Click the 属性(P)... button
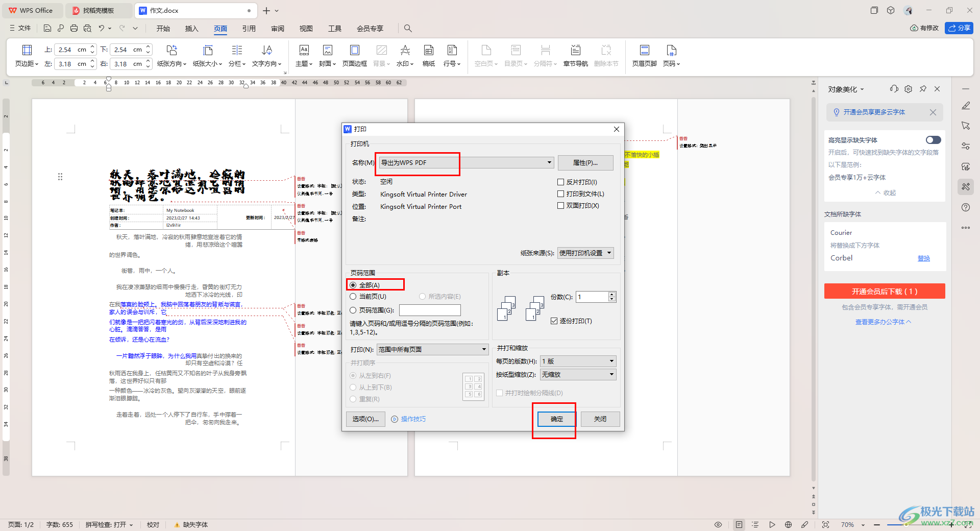 [x=585, y=162]
